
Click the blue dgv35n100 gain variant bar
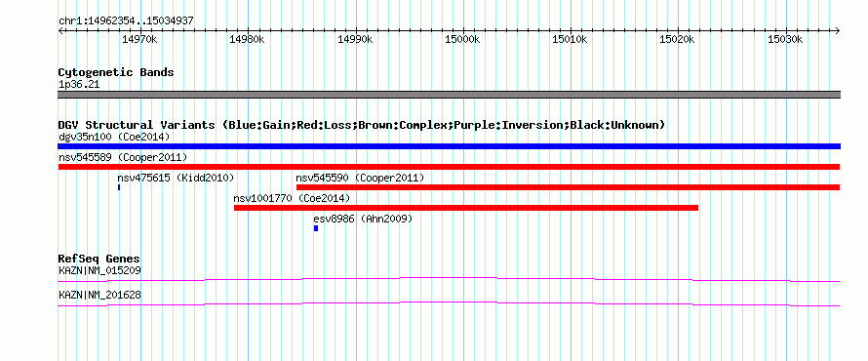pyautogui.click(x=449, y=146)
